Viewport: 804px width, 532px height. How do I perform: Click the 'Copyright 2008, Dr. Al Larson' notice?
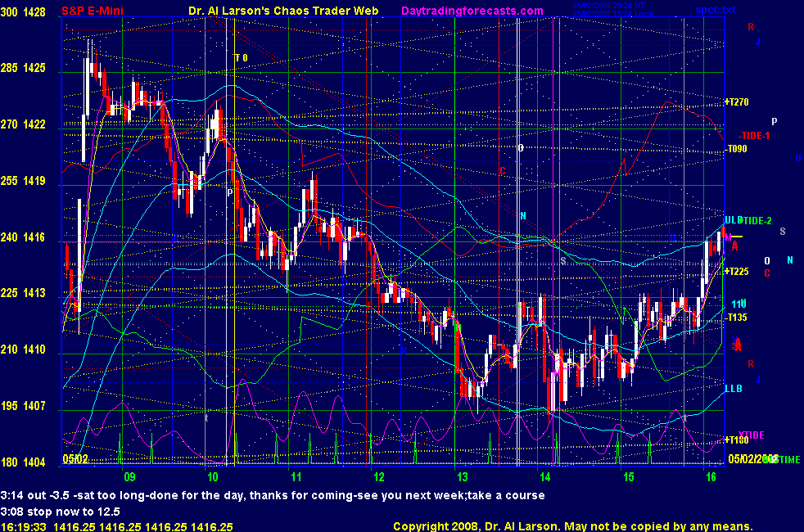(x=573, y=526)
